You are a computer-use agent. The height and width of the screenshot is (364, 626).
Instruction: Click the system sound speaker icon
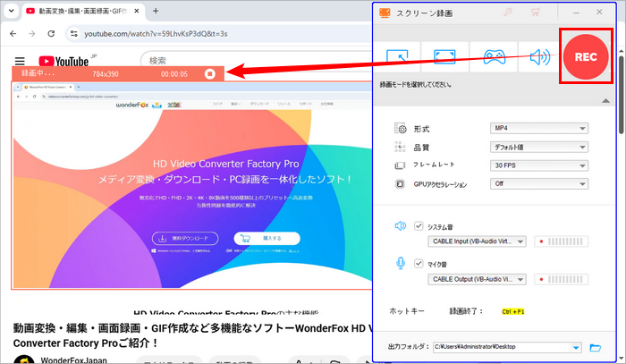(x=400, y=226)
